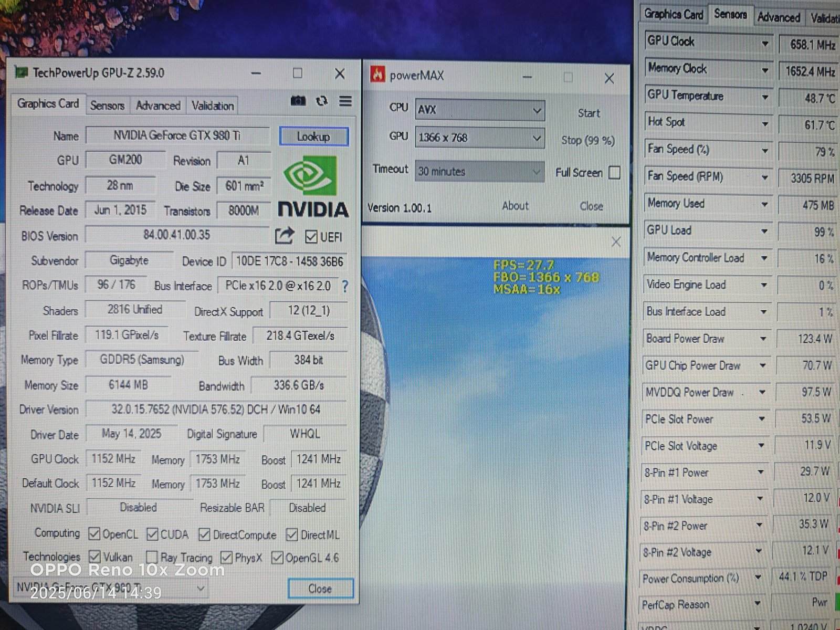Click the powerMAX Start button
Viewport: 840px width, 630px height.
tap(589, 113)
